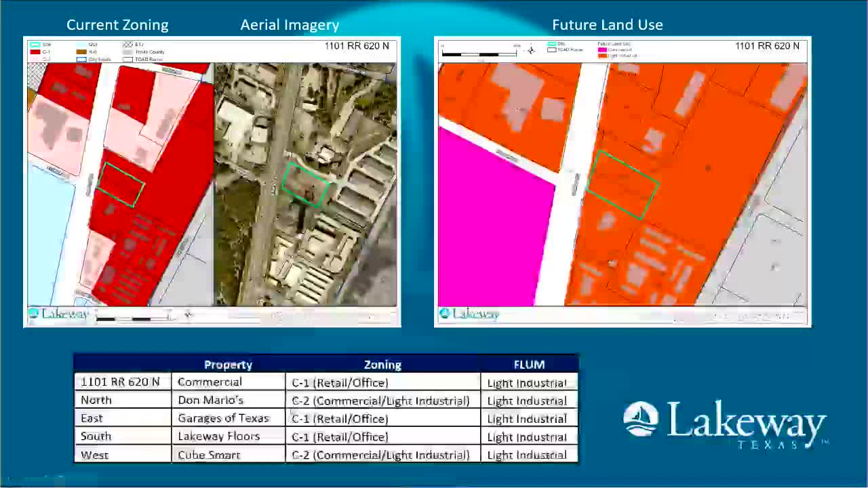Click the 'East' row label
This screenshot has height=488, width=868.
pos(92,418)
